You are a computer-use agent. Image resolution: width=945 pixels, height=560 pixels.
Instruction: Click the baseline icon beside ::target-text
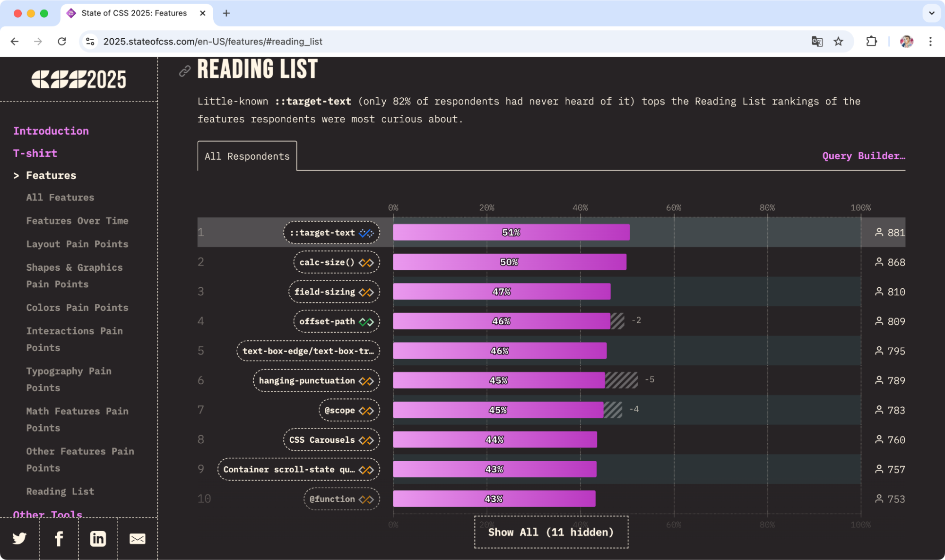366,233
